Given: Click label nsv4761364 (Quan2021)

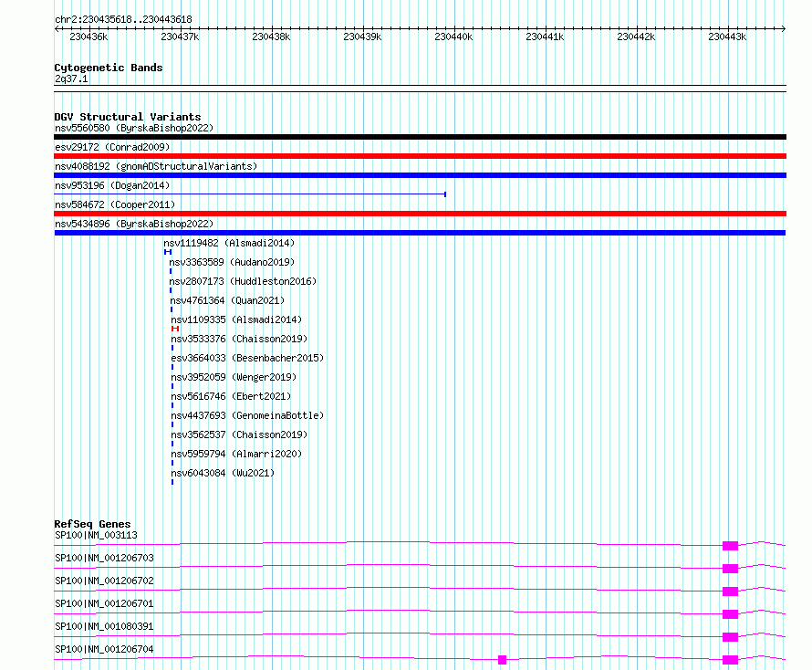Looking at the screenshot, I should (228, 300).
